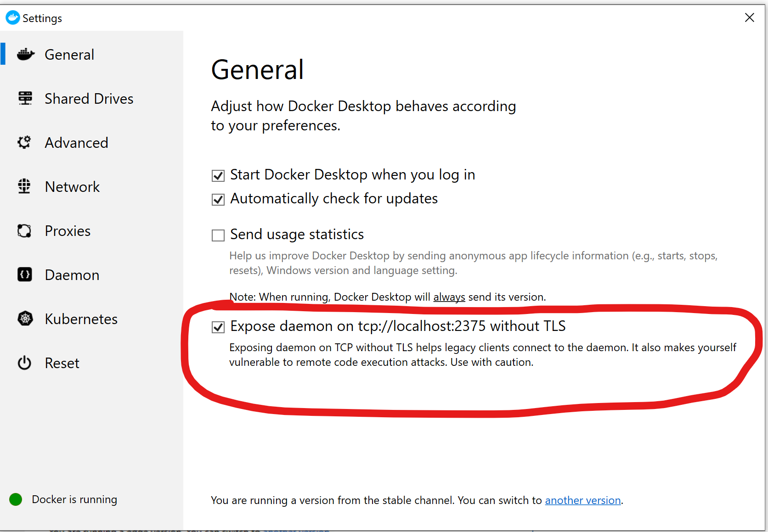Image resolution: width=768 pixels, height=532 pixels.
Task: Click the stable channel version notice text
Action: point(417,500)
